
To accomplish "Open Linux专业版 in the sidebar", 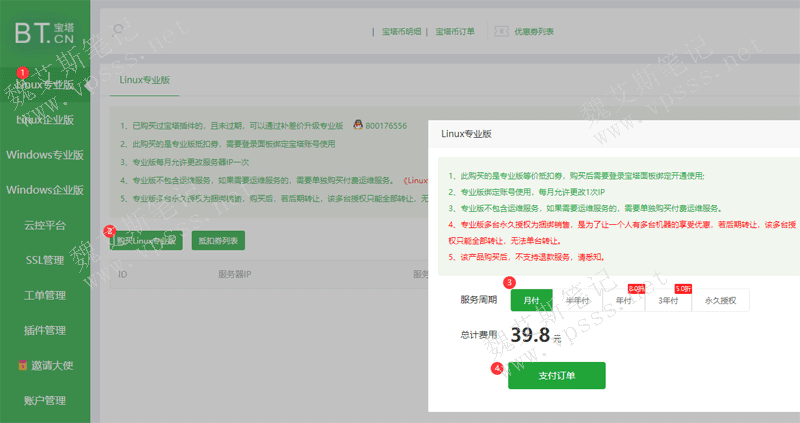I will pyautogui.click(x=45, y=85).
